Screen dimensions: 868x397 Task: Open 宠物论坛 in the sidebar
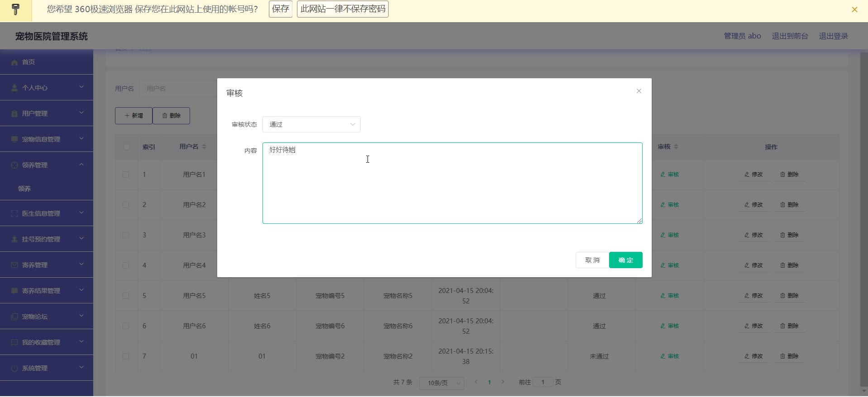point(47,317)
